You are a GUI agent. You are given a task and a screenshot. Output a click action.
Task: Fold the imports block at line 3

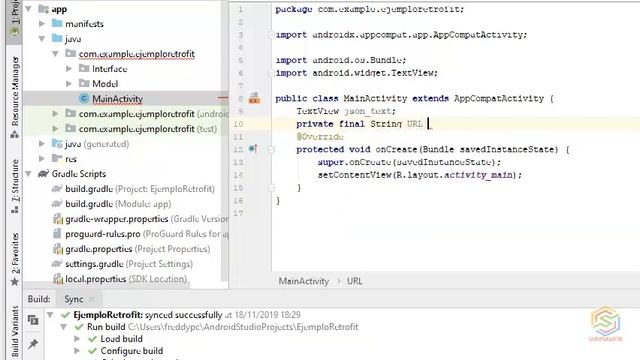[271, 35]
